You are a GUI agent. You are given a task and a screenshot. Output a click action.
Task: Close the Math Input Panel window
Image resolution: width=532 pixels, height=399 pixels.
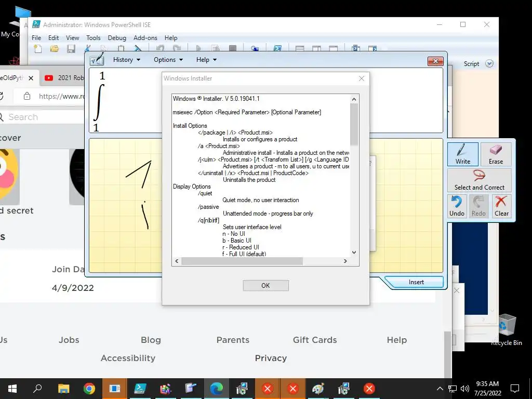point(436,61)
